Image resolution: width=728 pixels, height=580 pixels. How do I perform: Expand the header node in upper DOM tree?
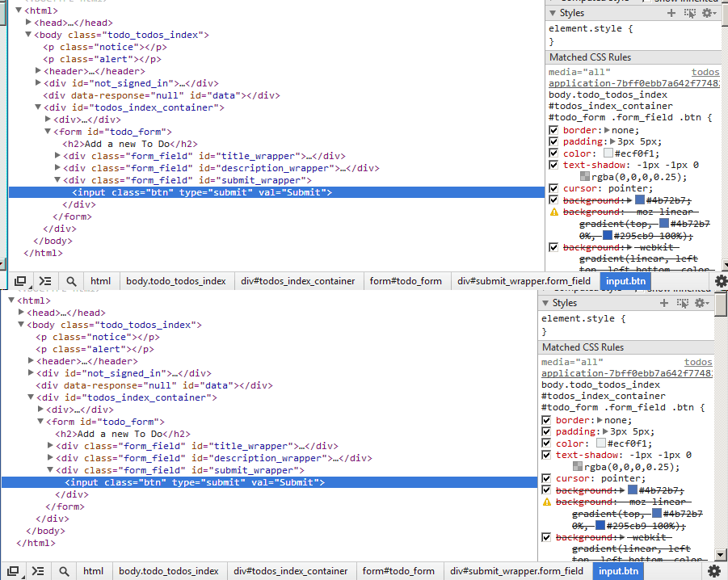point(38,70)
